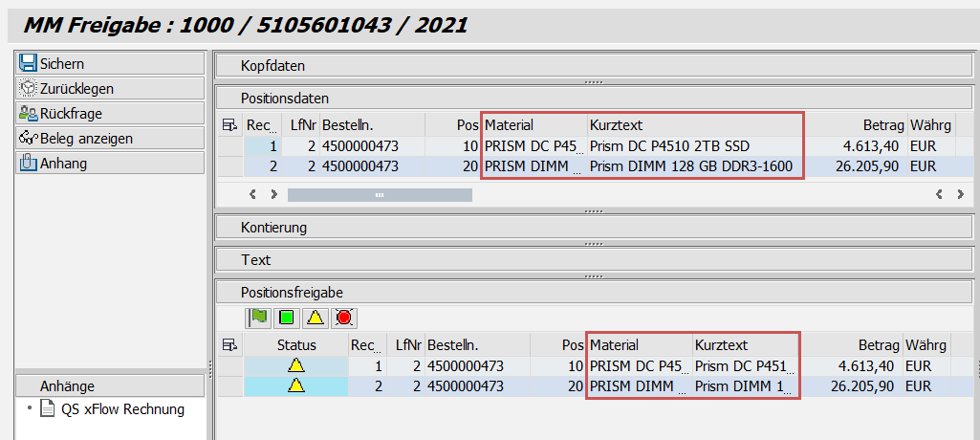Click the Positionsdaten horizontal scrollbar thumb
The height and width of the screenshot is (440, 980).
380,195
